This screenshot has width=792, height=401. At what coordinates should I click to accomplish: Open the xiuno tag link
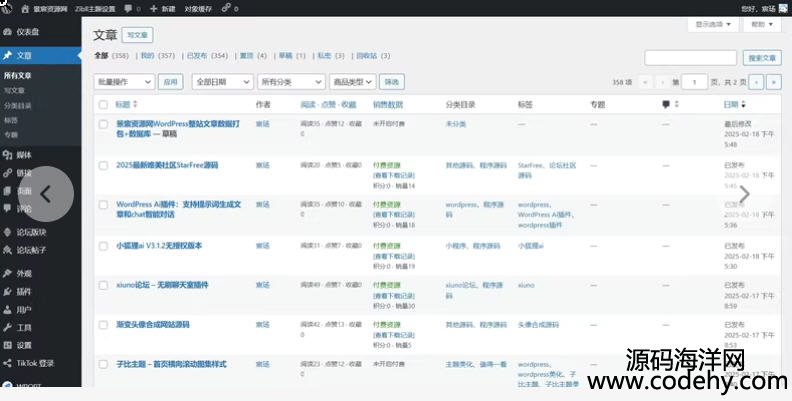(x=526, y=285)
